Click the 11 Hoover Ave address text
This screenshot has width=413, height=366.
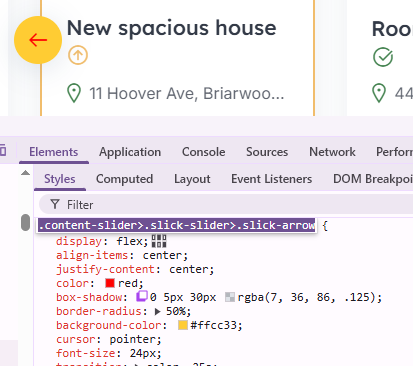187,93
